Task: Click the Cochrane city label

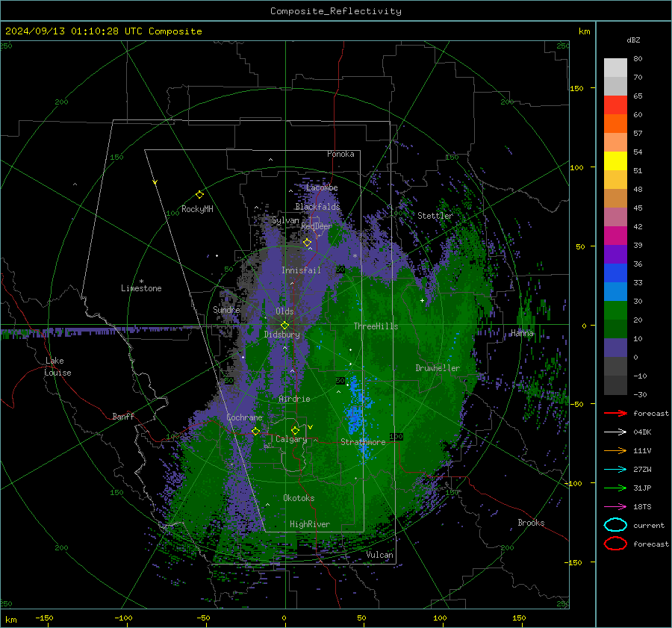Action: coord(244,417)
